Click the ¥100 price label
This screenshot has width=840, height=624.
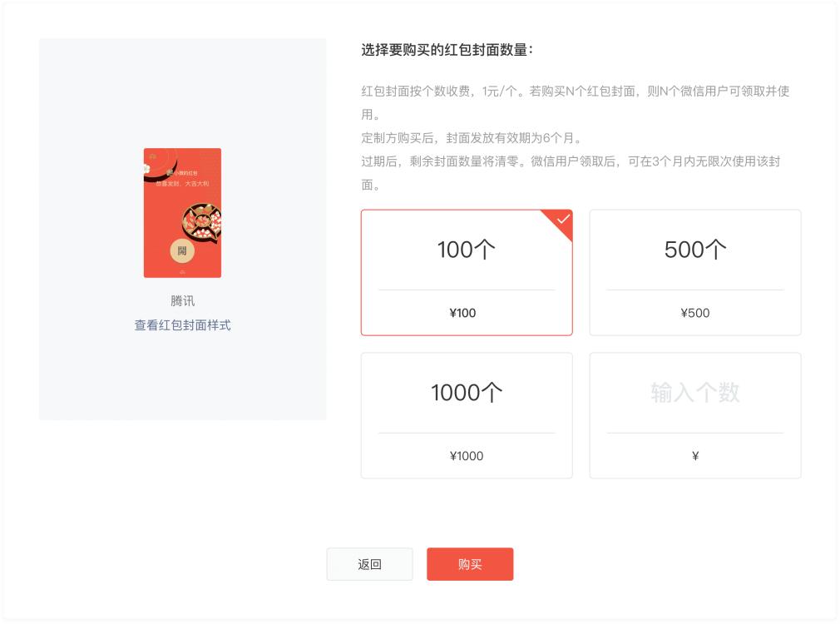coord(462,313)
